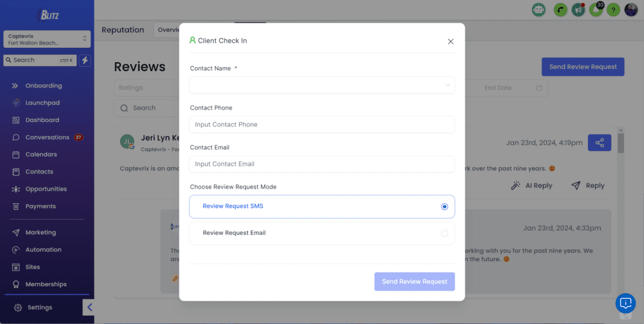This screenshot has height=324, width=644.
Task: Click the share icon on Jeri Lyn's review
Action: tap(599, 142)
